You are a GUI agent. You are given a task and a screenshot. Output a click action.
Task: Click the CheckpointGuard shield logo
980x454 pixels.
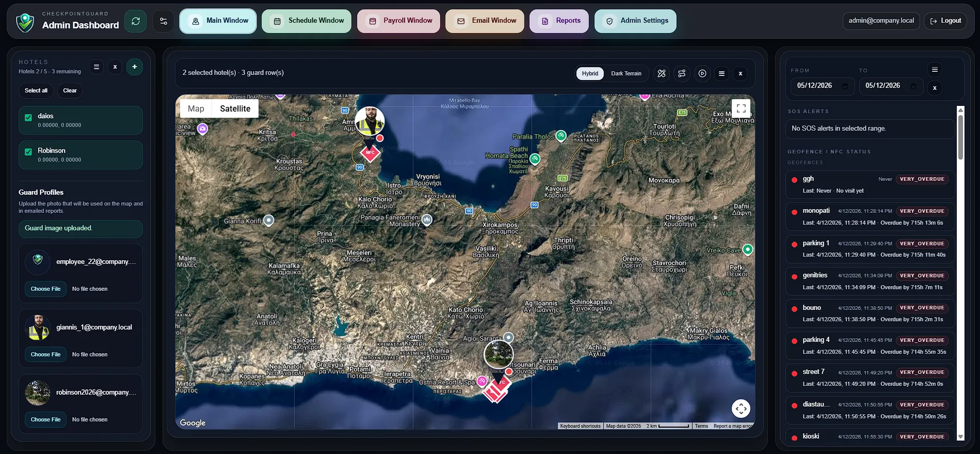[x=25, y=22]
